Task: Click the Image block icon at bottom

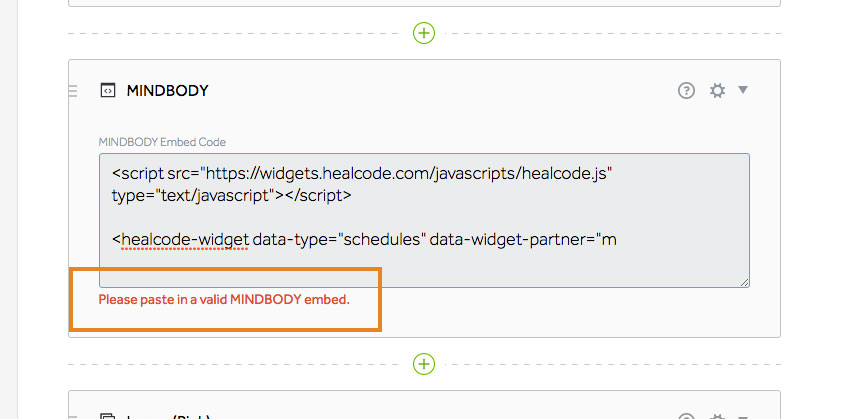Action: pos(108,417)
